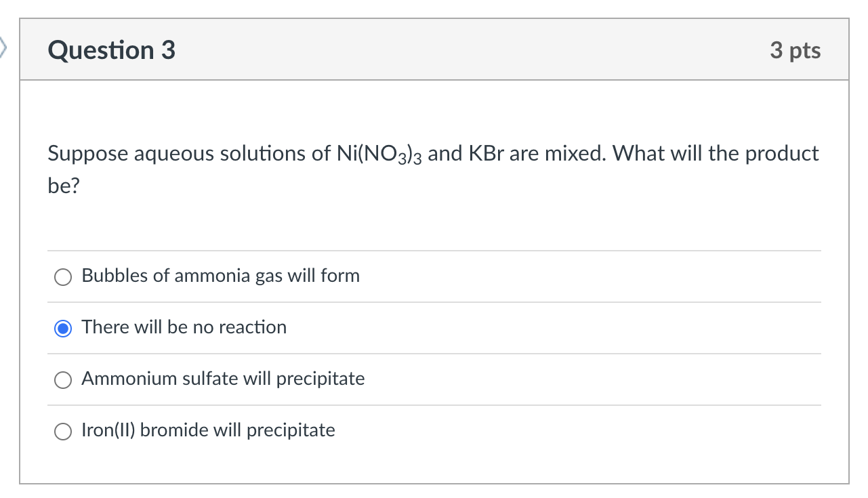Click the word KBr in the question prompt
The width and height of the screenshot is (868, 498).
click(486, 154)
